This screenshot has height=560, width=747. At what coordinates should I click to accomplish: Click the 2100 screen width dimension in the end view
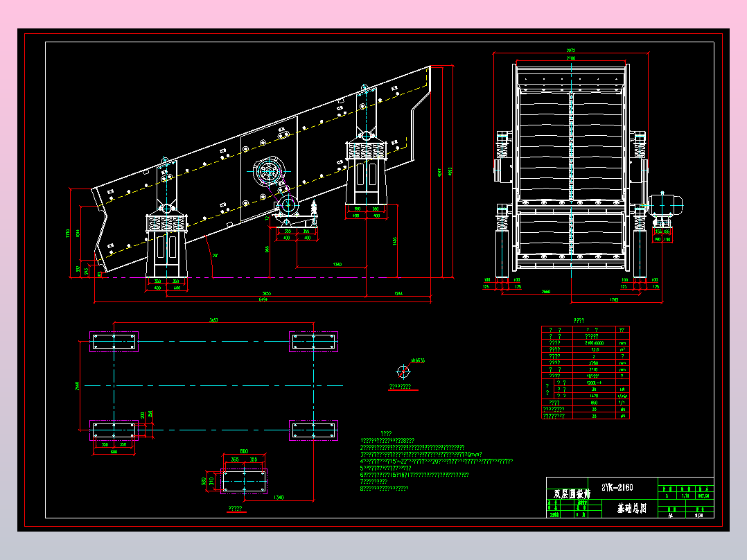click(571, 58)
